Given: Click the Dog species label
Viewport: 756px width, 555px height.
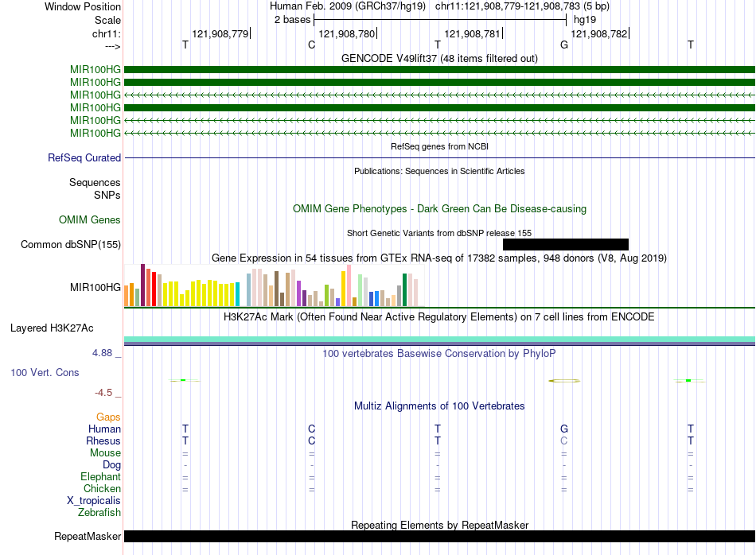Looking at the screenshot, I should tap(112, 465).
